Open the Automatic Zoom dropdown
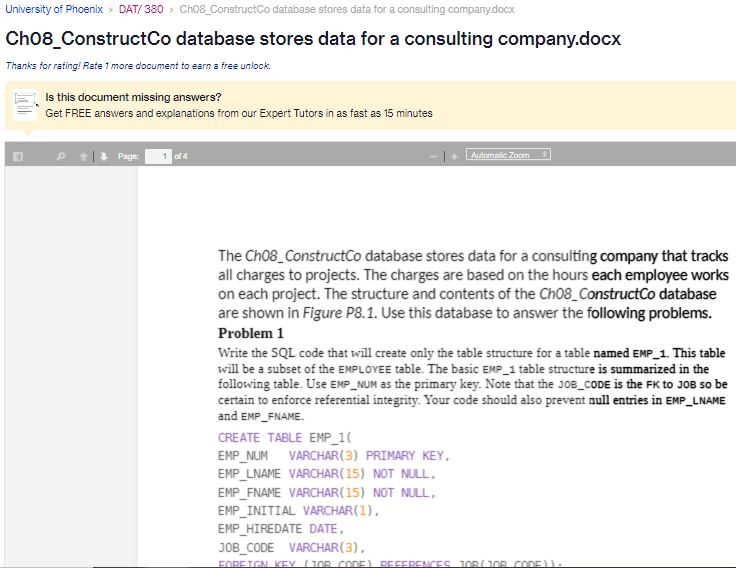Image resolution: width=736 pixels, height=568 pixels. point(508,155)
